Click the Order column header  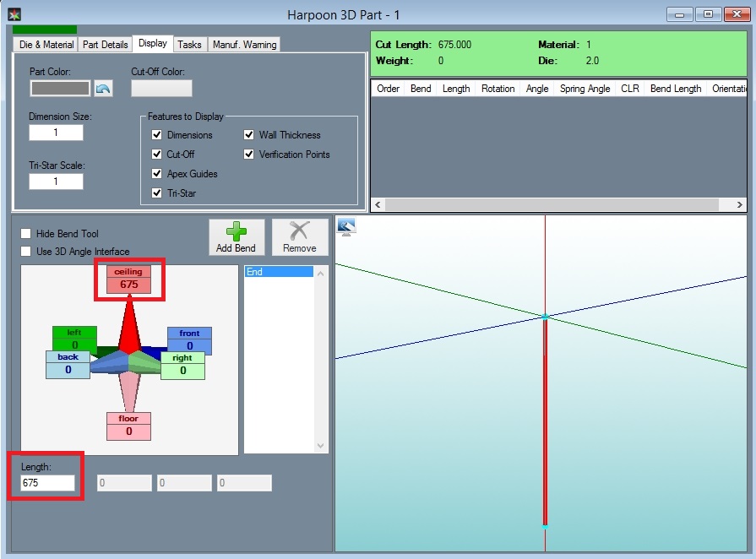388,89
